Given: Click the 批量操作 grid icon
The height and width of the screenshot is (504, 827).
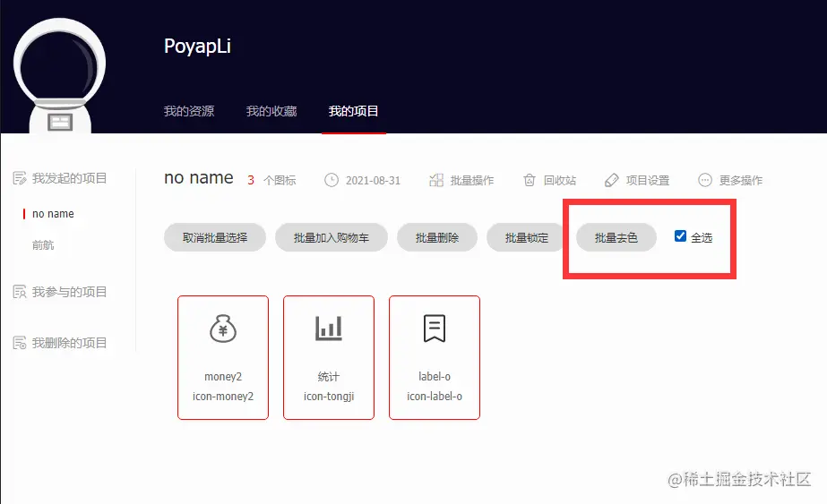Looking at the screenshot, I should [436, 180].
